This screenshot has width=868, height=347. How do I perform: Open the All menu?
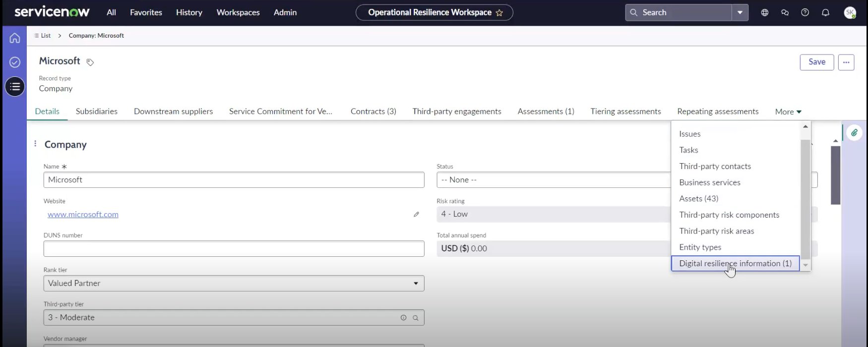[111, 12]
